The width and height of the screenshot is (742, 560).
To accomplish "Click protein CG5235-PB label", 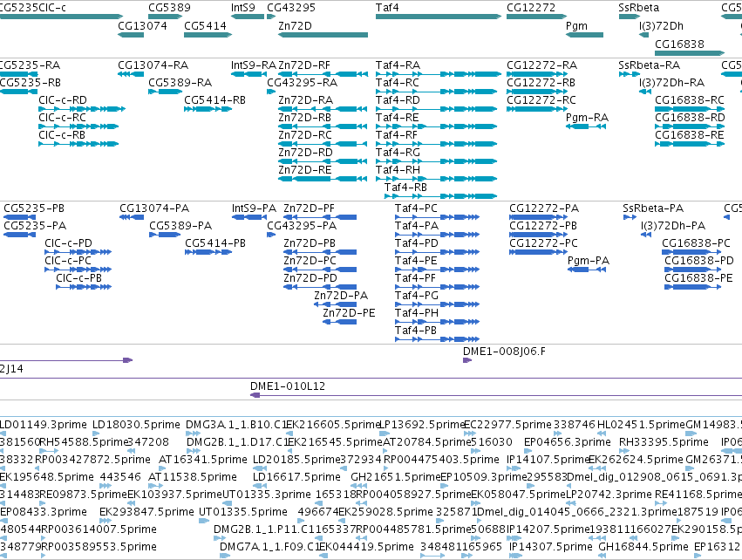I will pos(34,208).
